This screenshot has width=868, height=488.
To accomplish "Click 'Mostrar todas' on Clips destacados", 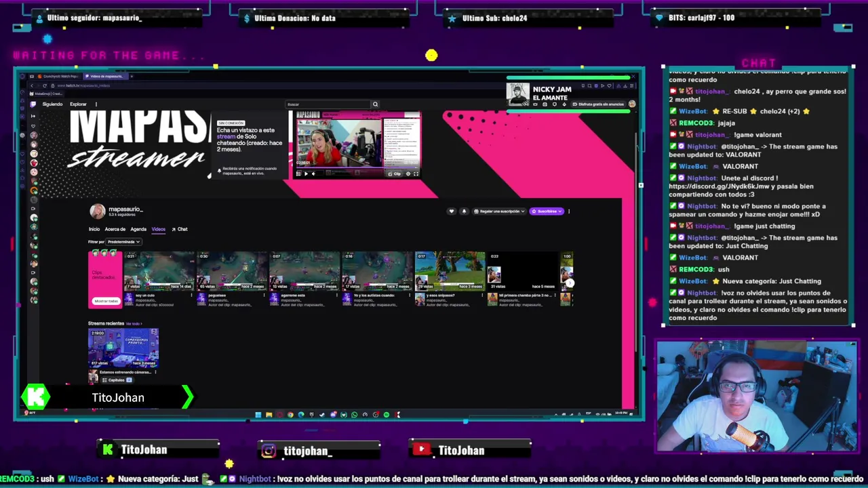I will [106, 301].
